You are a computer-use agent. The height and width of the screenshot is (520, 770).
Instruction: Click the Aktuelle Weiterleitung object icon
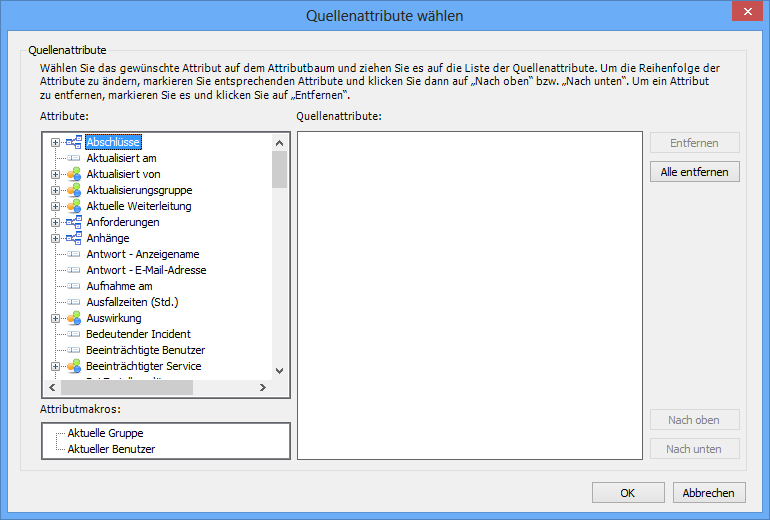(73, 206)
